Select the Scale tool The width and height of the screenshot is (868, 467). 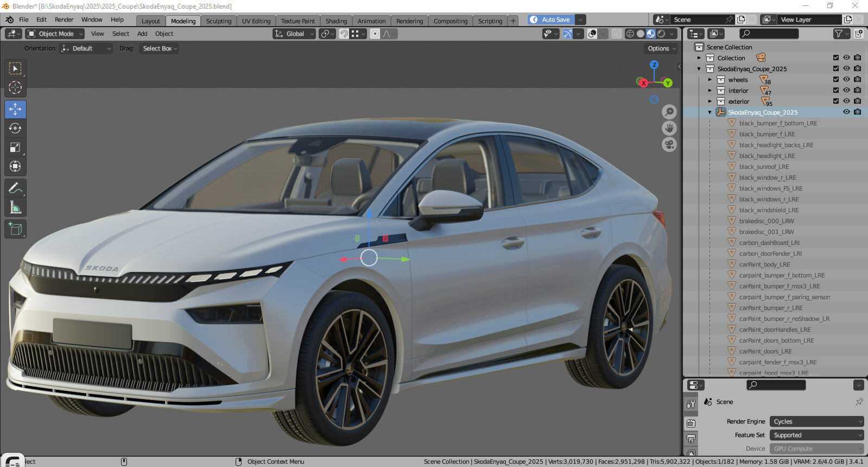click(15, 147)
